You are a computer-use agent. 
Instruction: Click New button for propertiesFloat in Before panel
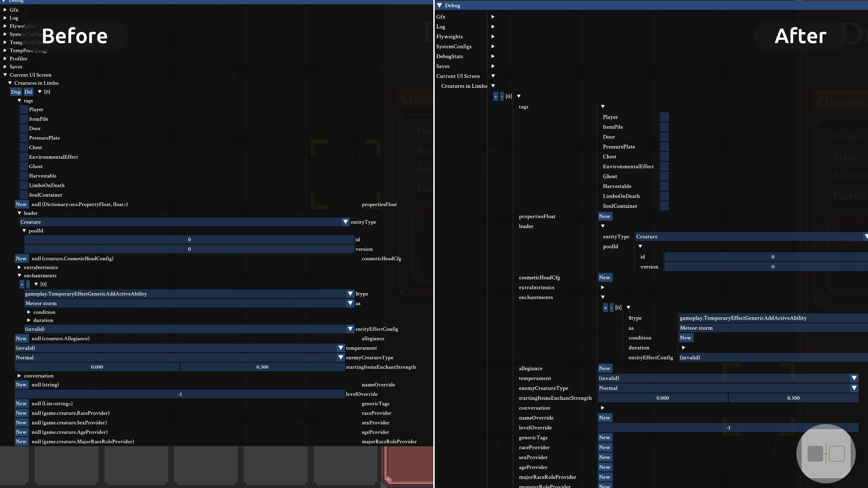pyautogui.click(x=21, y=204)
